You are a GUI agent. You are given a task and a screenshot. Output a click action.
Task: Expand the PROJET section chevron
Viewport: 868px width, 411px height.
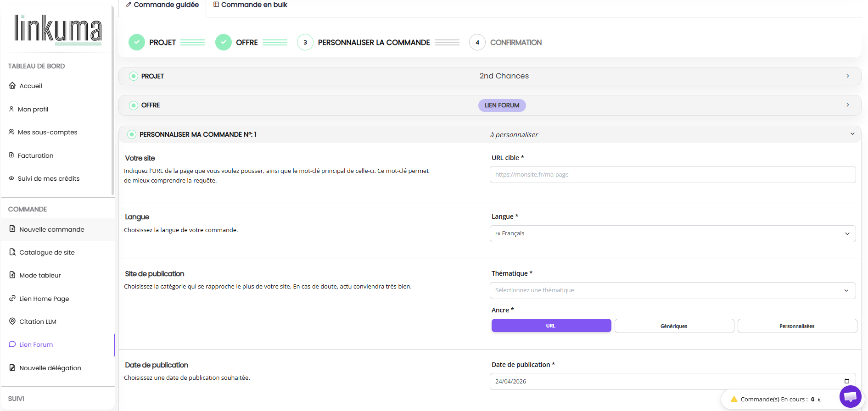click(847, 76)
